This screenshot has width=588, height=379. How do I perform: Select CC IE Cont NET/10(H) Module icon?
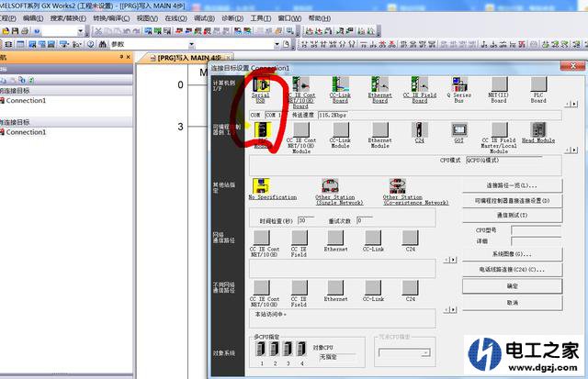[x=301, y=129]
